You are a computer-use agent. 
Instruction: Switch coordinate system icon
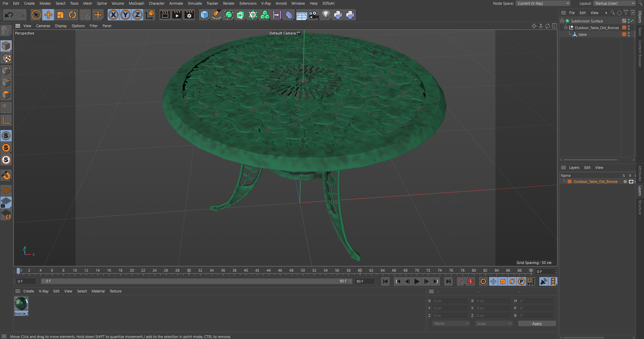150,15
